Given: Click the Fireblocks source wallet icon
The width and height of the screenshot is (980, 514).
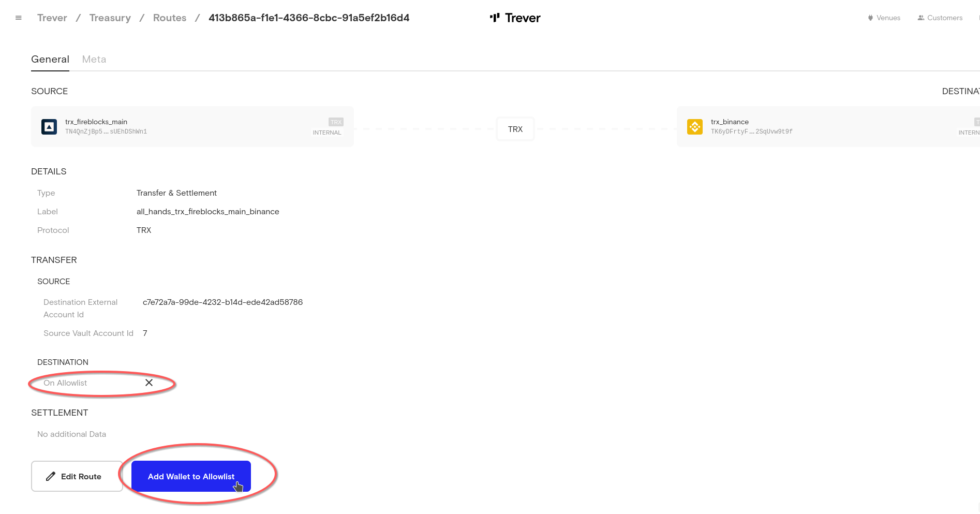Looking at the screenshot, I should 49,127.
